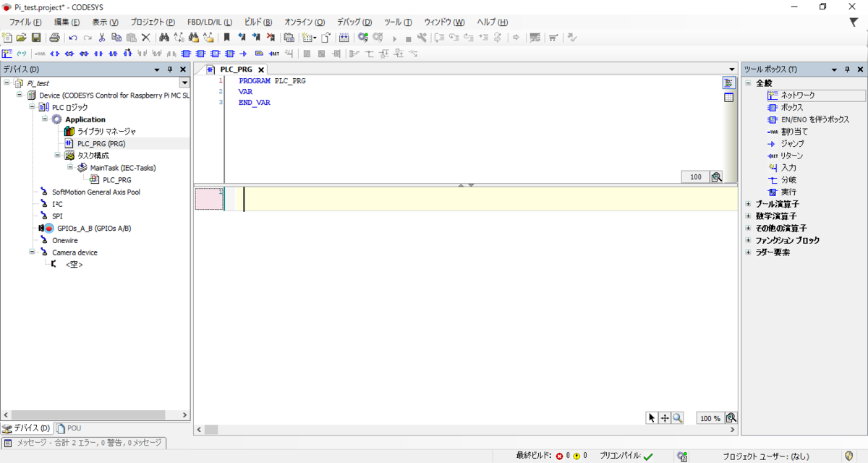The image size is (868, 463).
Task: Click the RET return icon in FBD toolbar
Action: (x=274, y=53)
